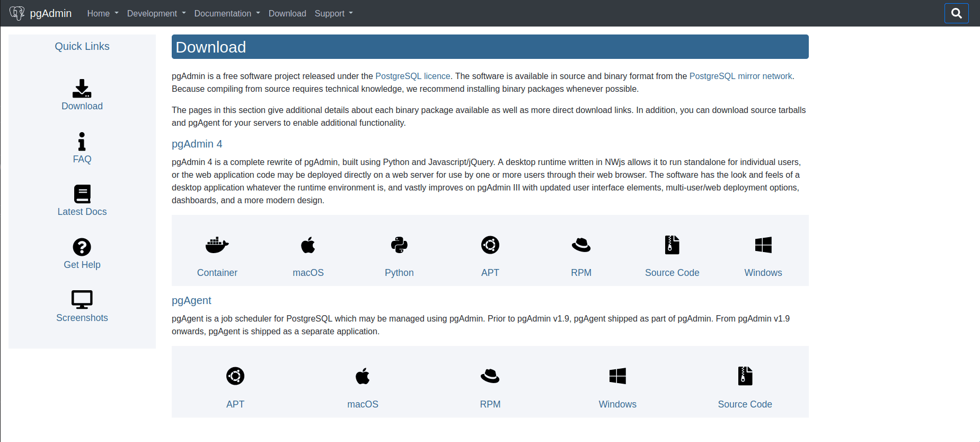Click the FAQ info icon
980x442 pixels.
click(82, 142)
